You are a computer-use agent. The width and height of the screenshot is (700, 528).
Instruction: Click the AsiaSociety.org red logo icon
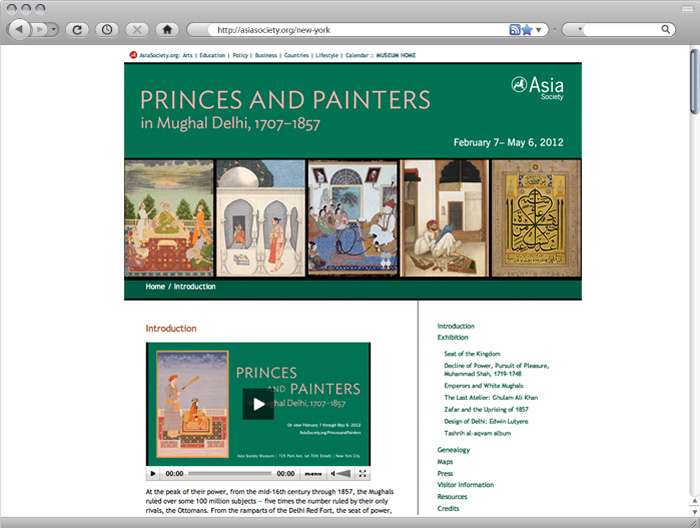133,55
